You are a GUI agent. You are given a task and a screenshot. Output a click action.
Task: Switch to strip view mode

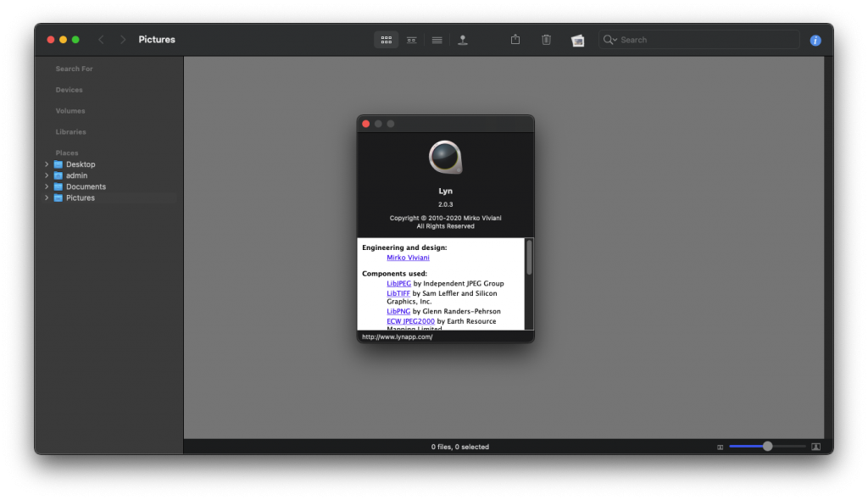click(411, 40)
